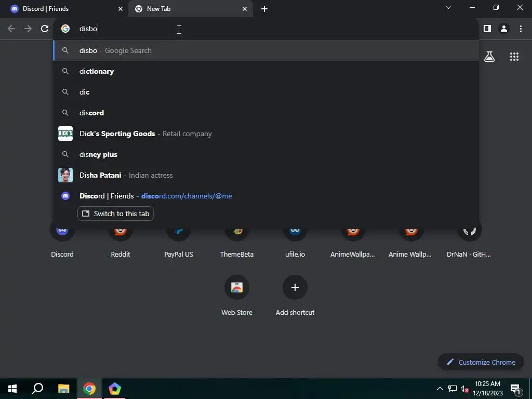Click the Chrome taskbar icon
Viewport: 532px width, 399px height.
[x=89, y=389]
